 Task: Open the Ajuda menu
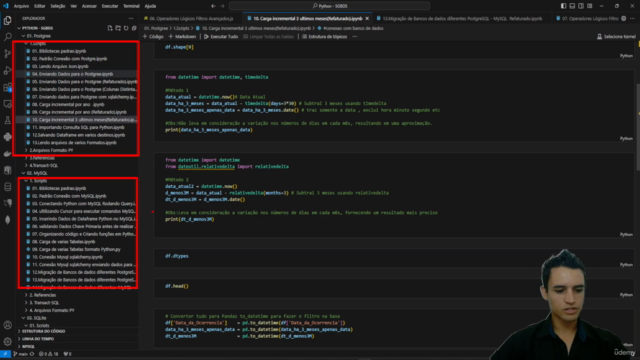[x=150, y=6]
